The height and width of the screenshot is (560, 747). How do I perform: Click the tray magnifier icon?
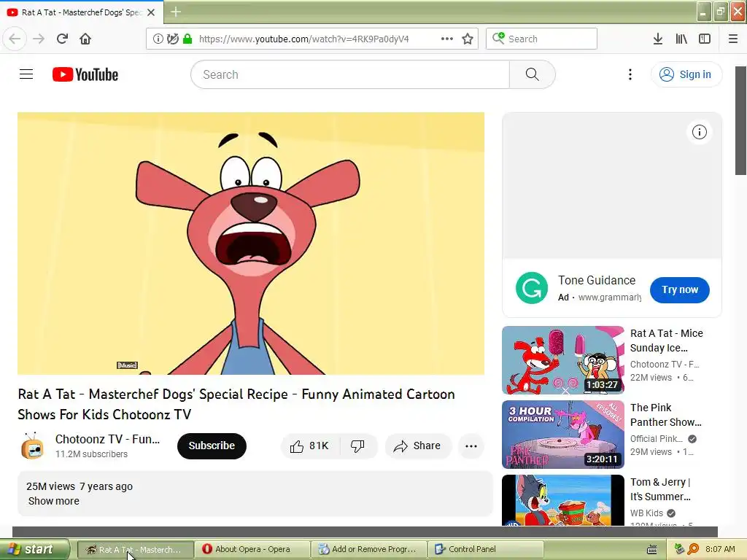693,549
